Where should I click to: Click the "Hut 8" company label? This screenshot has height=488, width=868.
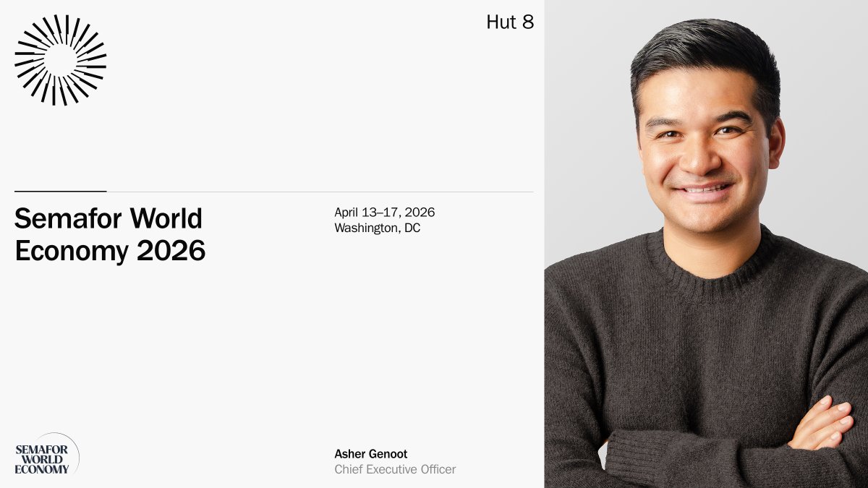coord(510,22)
